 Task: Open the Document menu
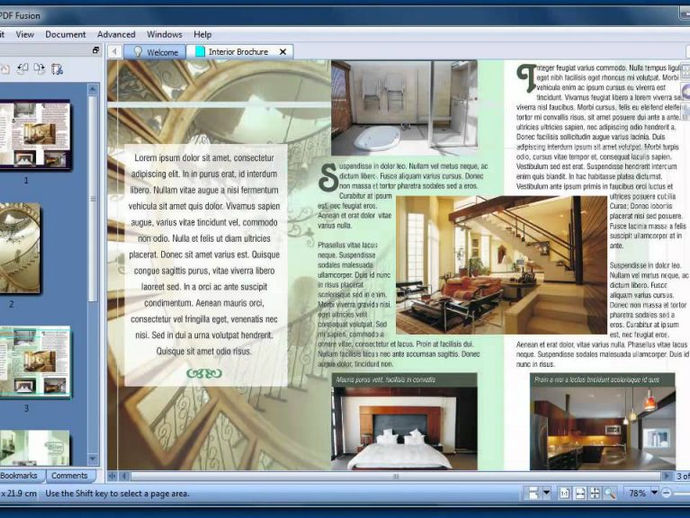66,34
